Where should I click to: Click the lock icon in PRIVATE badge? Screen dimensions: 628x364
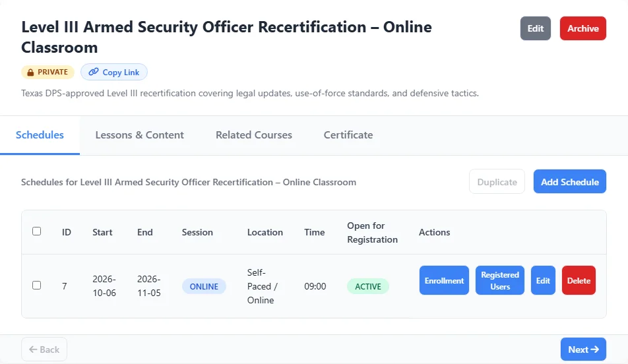coord(30,73)
